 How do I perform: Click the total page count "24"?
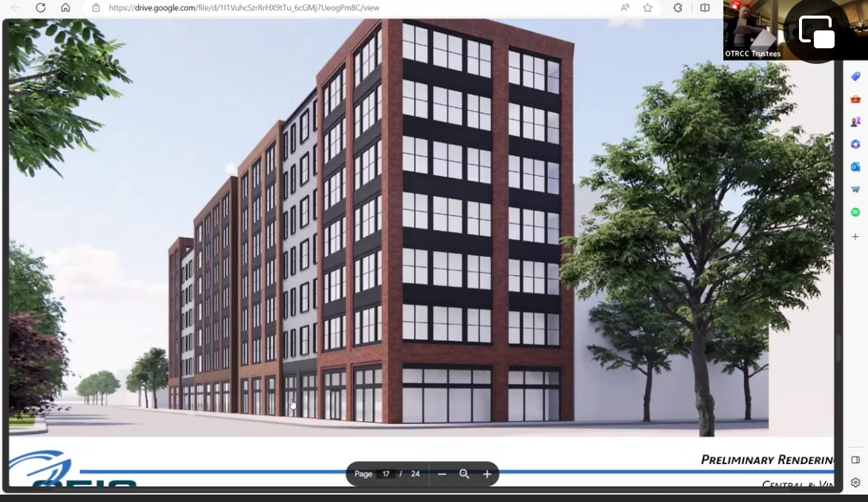point(415,475)
